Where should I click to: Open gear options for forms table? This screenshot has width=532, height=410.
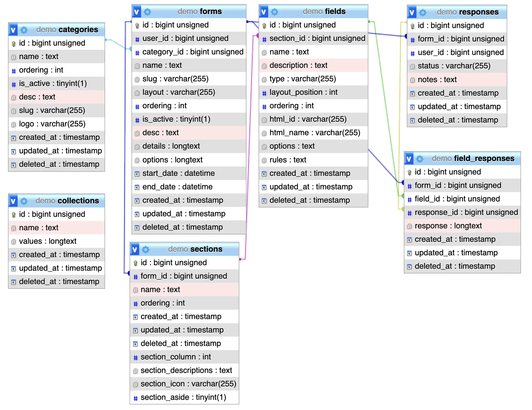tap(148, 12)
